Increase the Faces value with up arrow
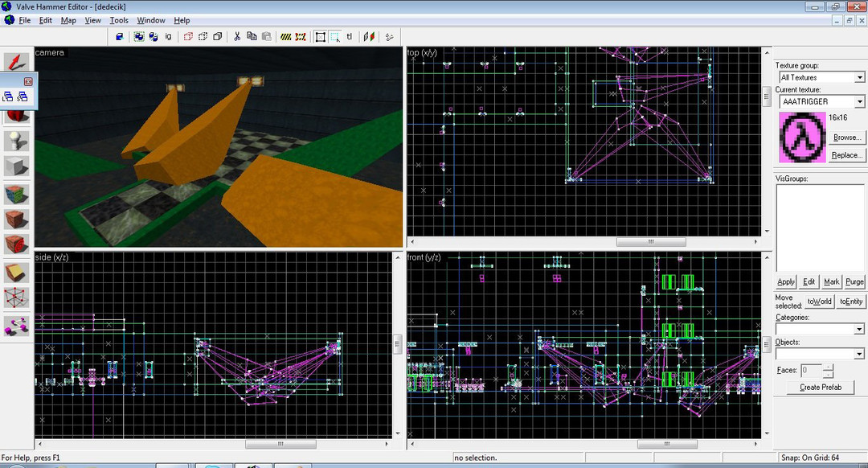868x468 pixels. 828,367
